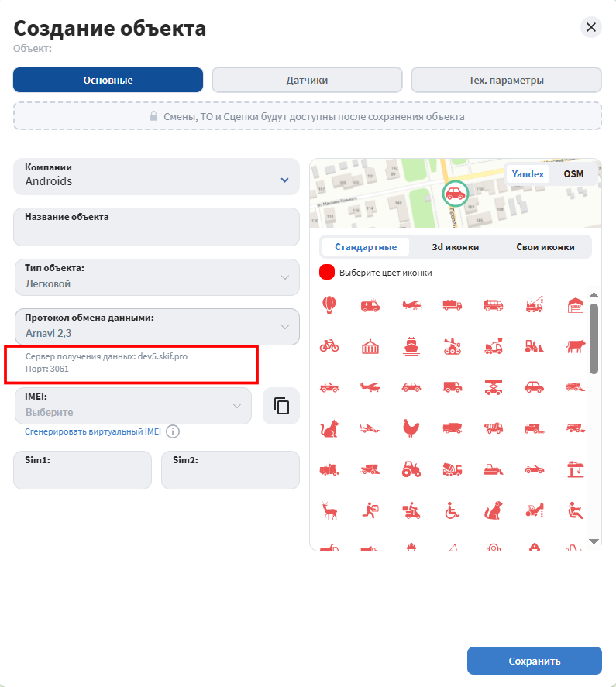
Task: Pick the ship icon
Action: pyautogui.click(x=411, y=346)
